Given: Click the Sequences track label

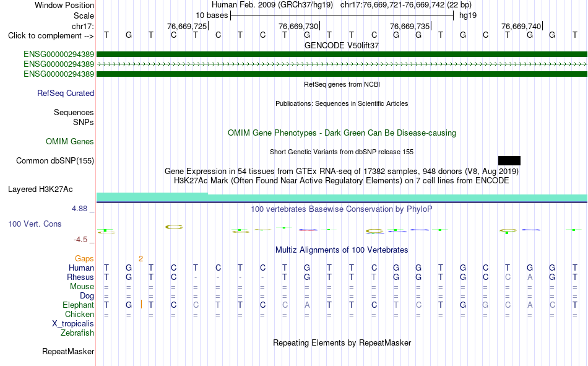Looking at the screenshot, I should [74, 112].
